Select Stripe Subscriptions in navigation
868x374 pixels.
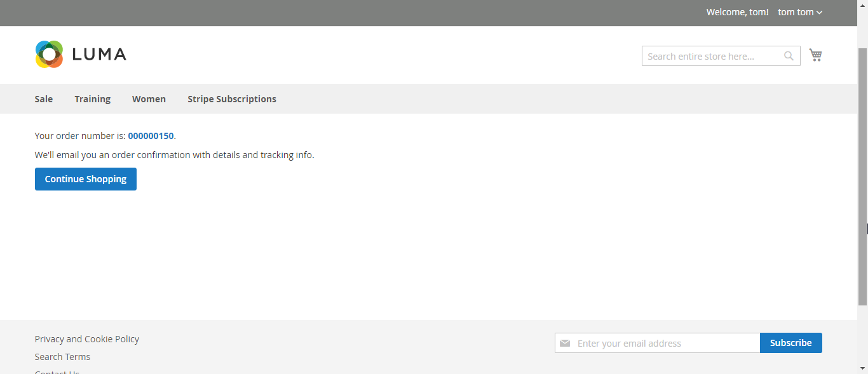click(231, 99)
